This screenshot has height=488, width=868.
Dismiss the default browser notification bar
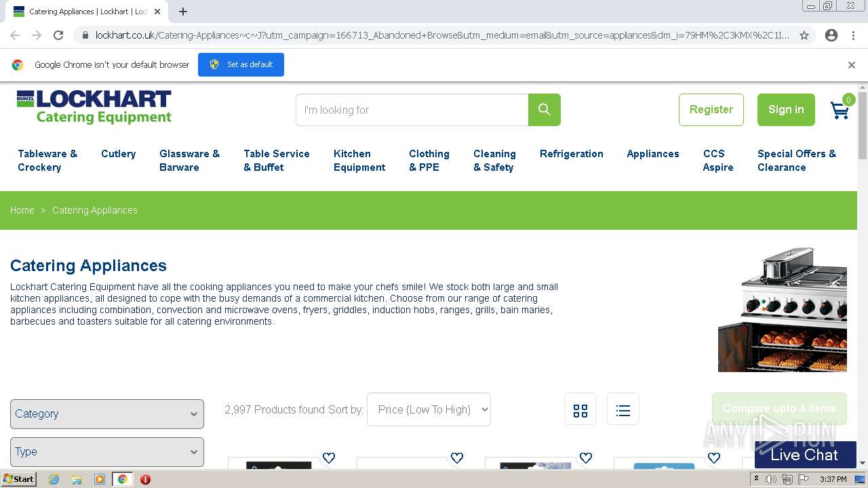tap(852, 65)
